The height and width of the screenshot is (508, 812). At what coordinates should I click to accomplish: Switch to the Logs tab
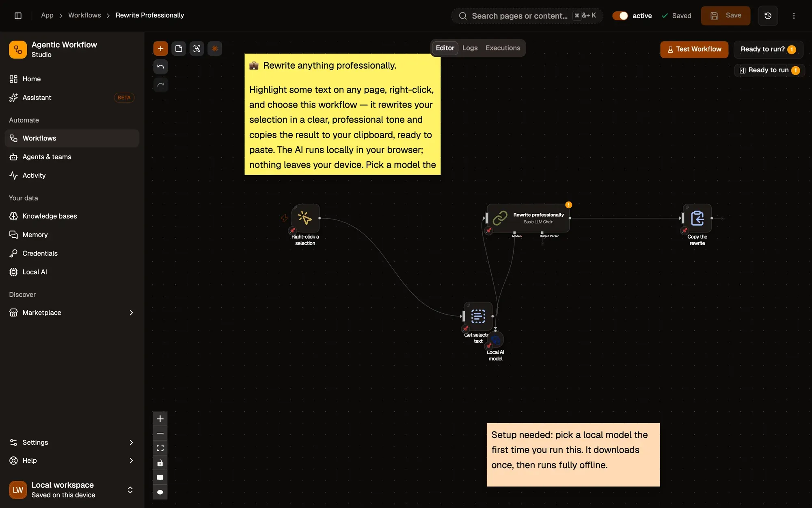coord(470,48)
